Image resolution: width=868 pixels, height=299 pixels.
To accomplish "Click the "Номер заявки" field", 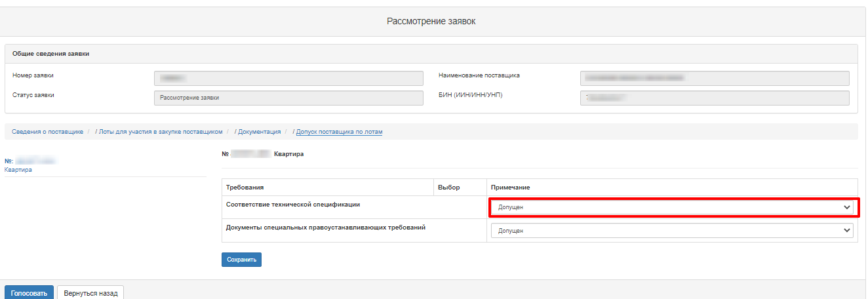I will click(288, 78).
